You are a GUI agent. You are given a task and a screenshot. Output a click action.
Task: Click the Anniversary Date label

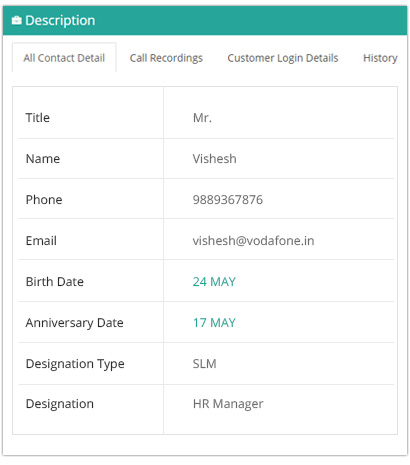click(75, 323)
